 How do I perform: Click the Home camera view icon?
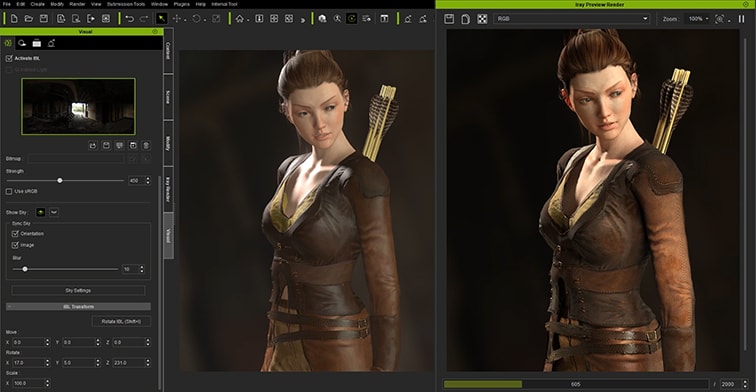pos(240,19)
